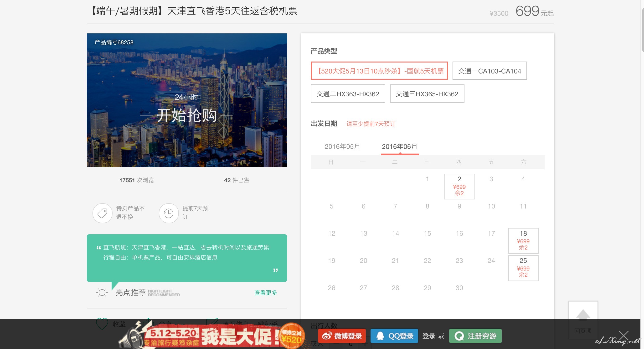The image size is (644, 349).
Task: Click the green highlight quote box
Action: 187,258
